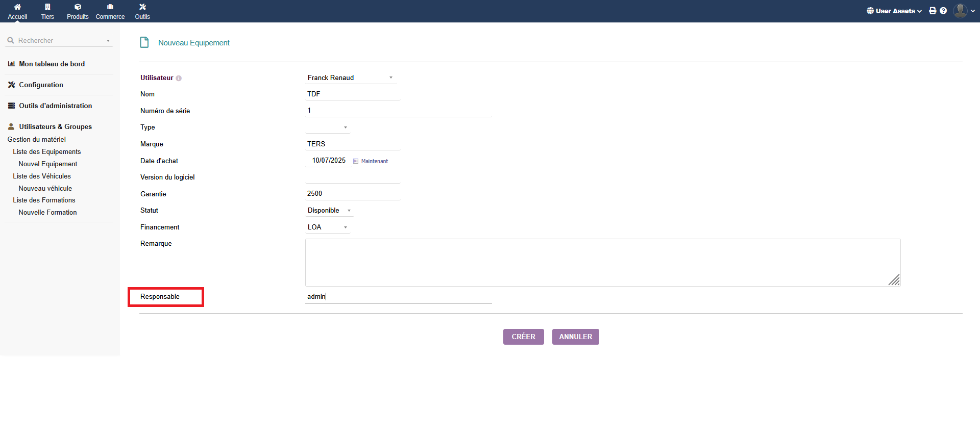Open the user avatar menu
980x437 pixels.
pos(961,11)
